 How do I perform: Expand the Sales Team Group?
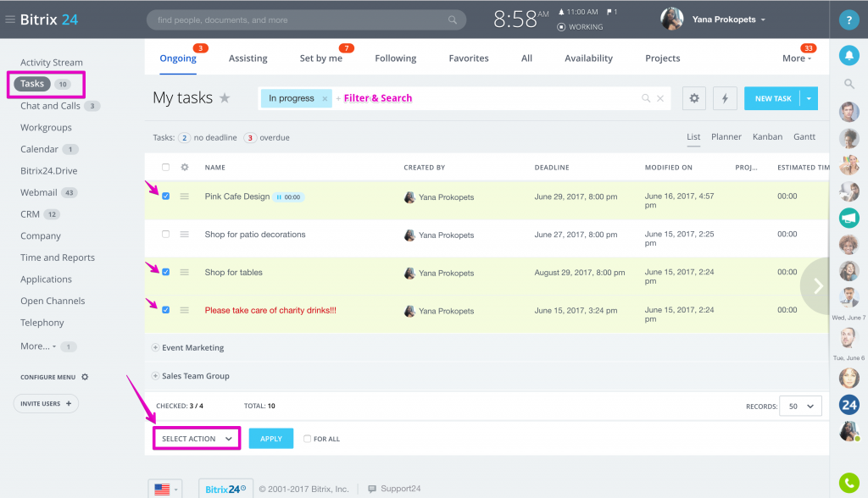pyautogui.click(x=156, y=376)
